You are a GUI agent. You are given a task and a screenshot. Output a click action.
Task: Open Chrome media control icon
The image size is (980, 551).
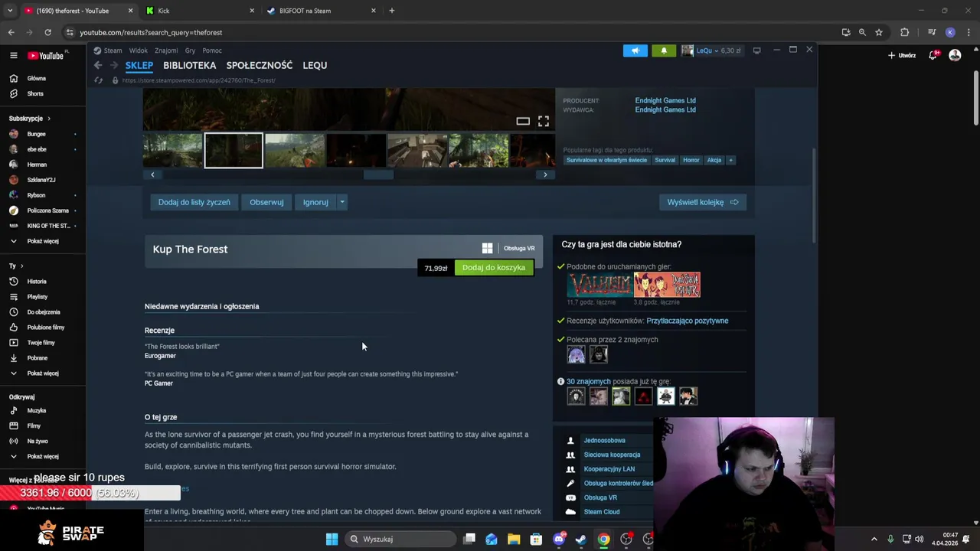point(932,32)
